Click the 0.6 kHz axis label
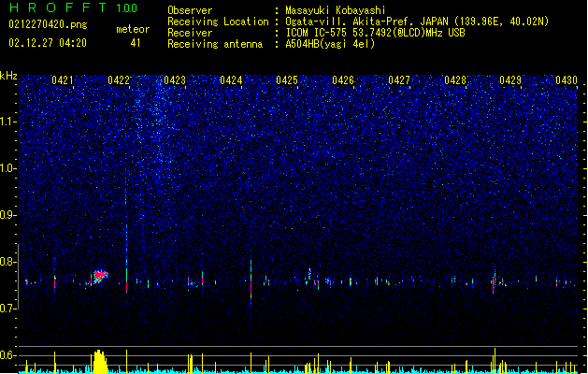This screenshot has height=374, width=588. click(8, 355)
